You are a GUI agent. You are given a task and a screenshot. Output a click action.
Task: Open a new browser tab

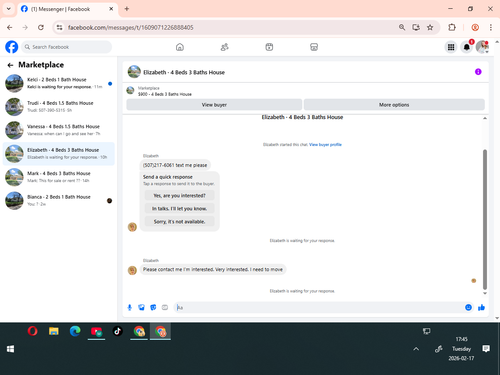127,9
